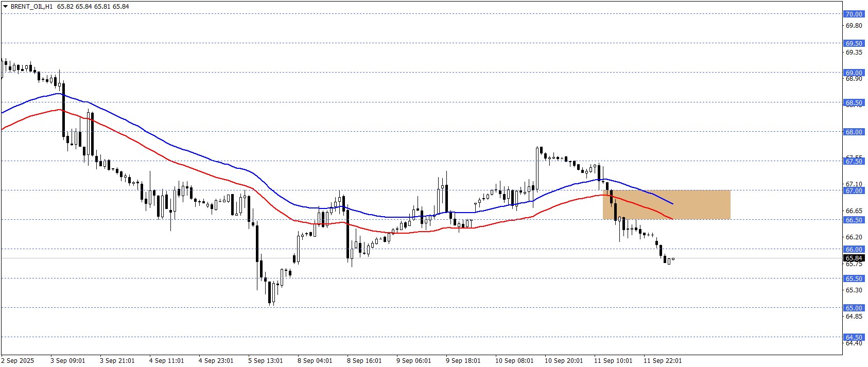868x367 pixels.
Task: Click the 67.50 price level label
Action: click(x=854, y=161)
